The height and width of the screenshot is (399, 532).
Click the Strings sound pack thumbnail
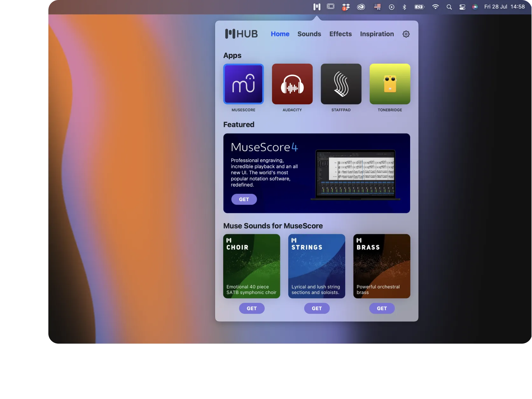point(317,266)
